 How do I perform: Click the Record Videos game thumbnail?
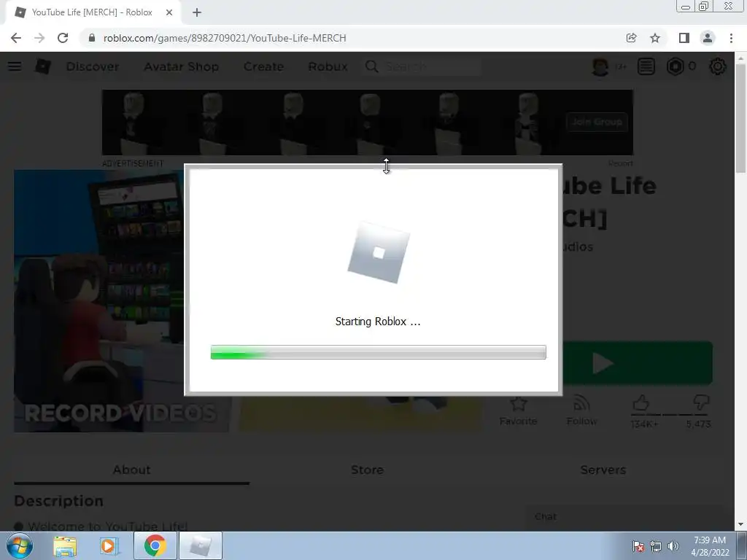point(99,301)
